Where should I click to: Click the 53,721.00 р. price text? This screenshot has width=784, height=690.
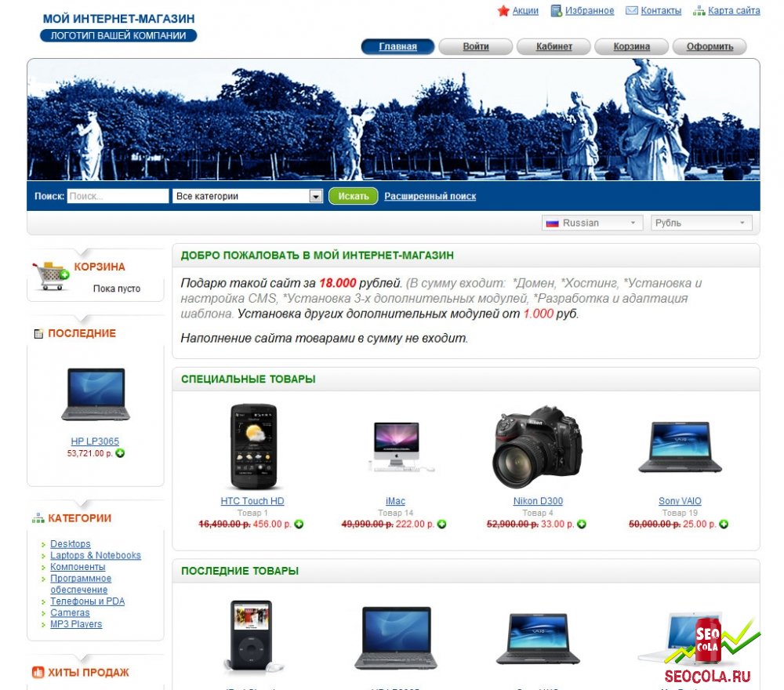click(90, 453)
